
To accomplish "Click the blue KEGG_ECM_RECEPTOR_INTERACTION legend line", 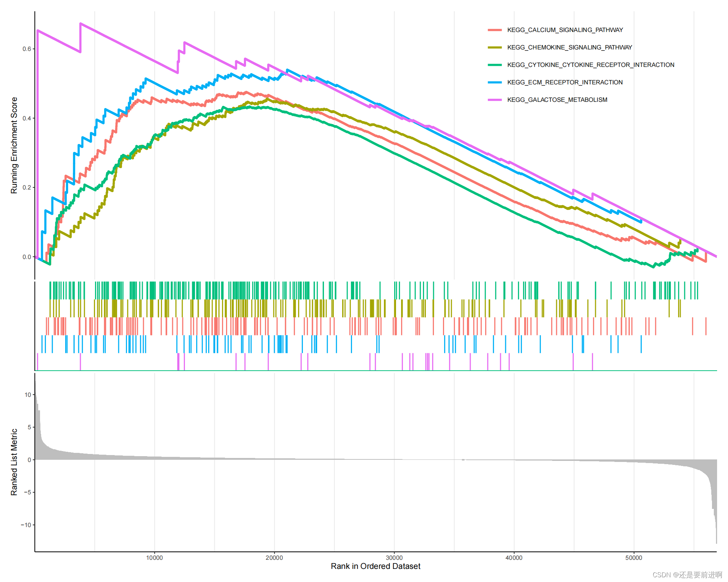I will (x=495, y=82).
